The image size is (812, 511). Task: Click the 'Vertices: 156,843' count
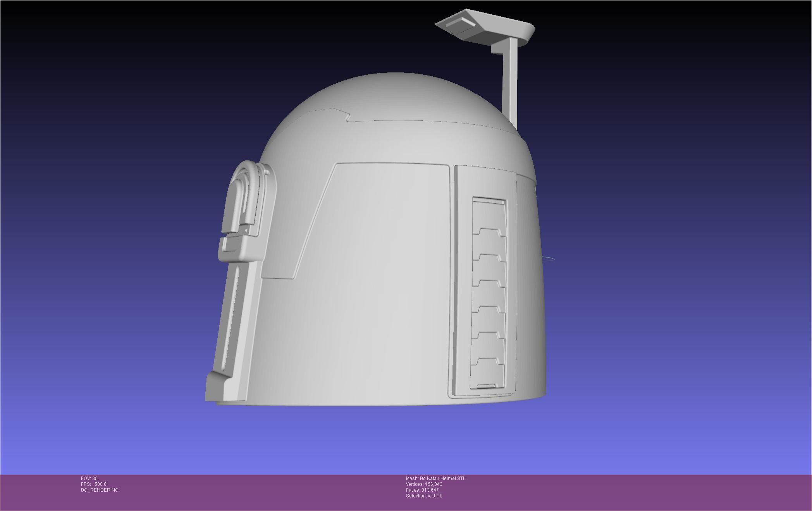point(424,484)
